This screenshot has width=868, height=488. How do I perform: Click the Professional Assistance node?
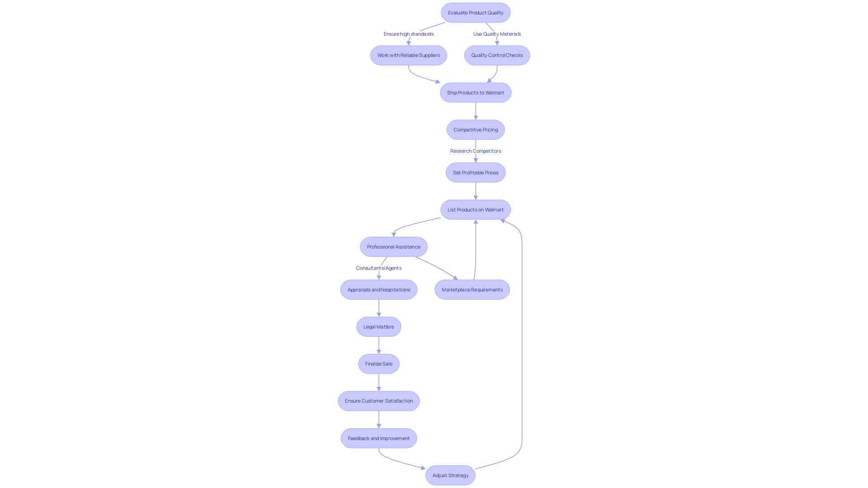pyautogui.click(x=393, y=246)
